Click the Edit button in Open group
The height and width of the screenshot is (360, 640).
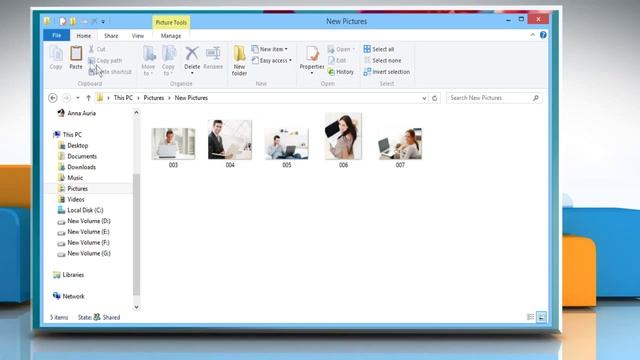click(337, 60)
